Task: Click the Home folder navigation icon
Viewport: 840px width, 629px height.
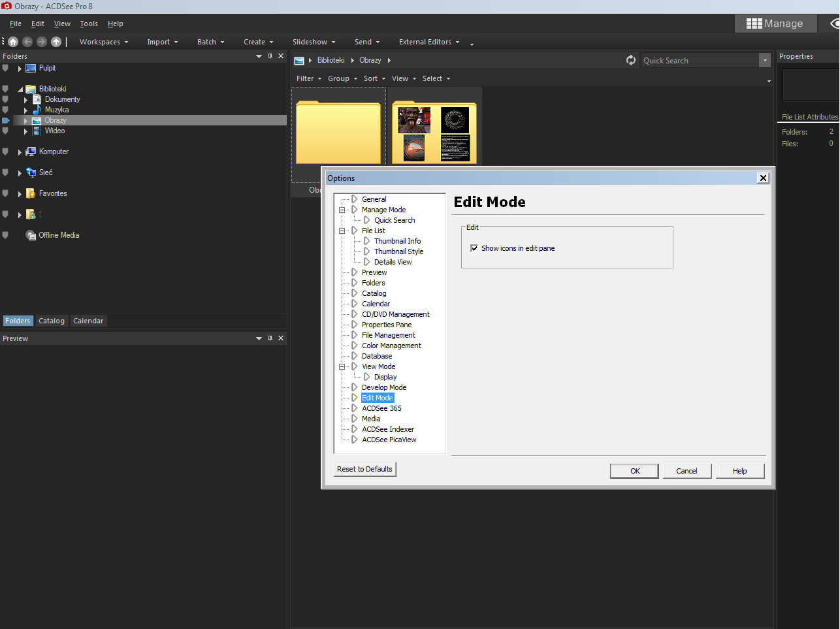Action: pos(13,42)
